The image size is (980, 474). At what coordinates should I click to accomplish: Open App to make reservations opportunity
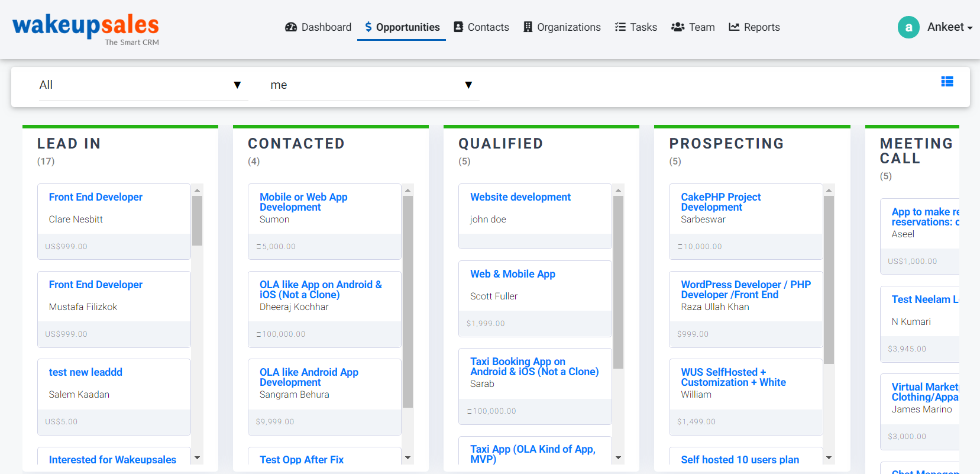(925, 217)
